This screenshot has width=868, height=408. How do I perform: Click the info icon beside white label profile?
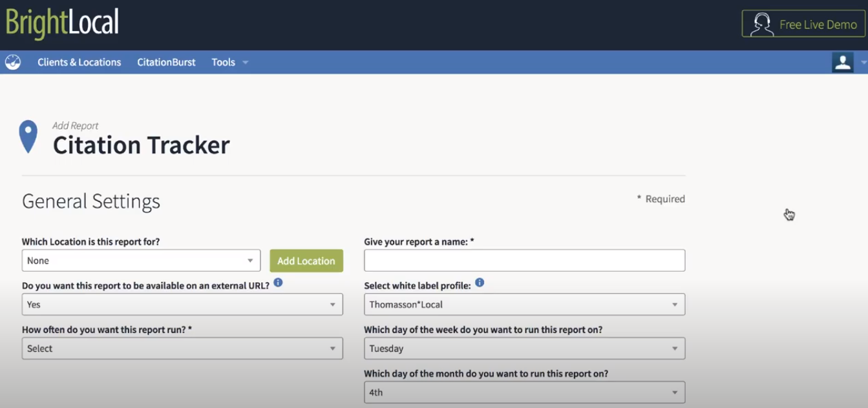(x=480, y=283)
